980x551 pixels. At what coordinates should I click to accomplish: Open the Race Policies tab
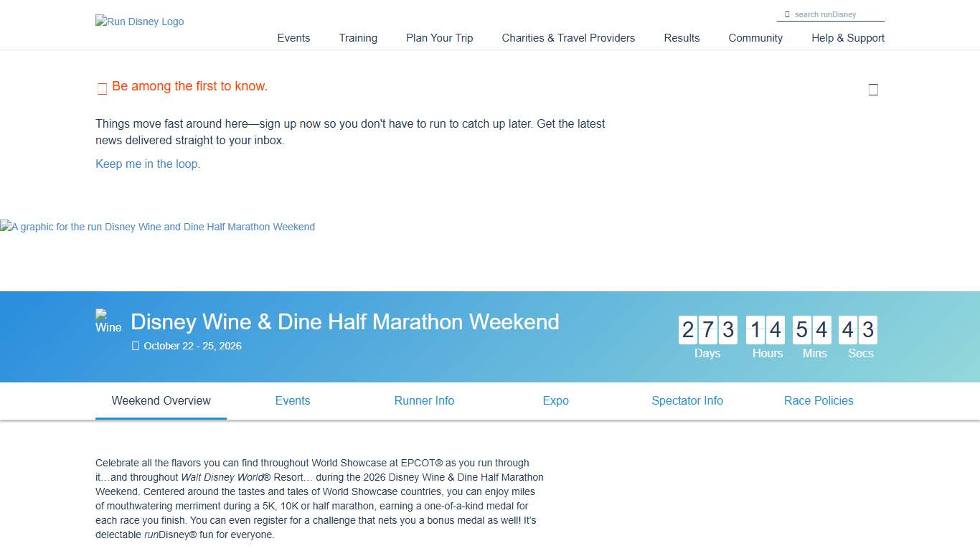pyautogui.click(x=819, y=400)
